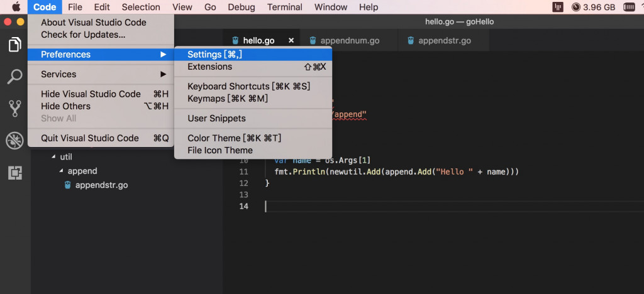Click the fmt.Println code on line 11

pos(299,171)
